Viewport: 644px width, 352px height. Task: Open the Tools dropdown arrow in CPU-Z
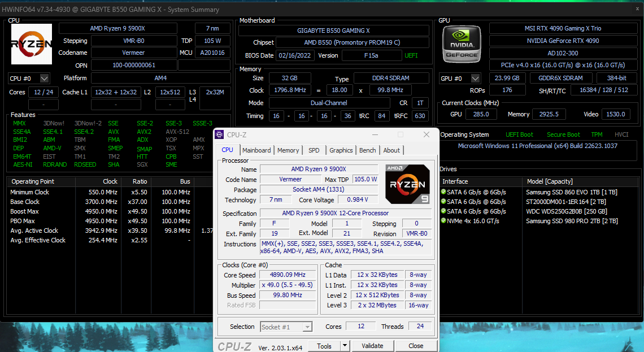pos(344,346)
